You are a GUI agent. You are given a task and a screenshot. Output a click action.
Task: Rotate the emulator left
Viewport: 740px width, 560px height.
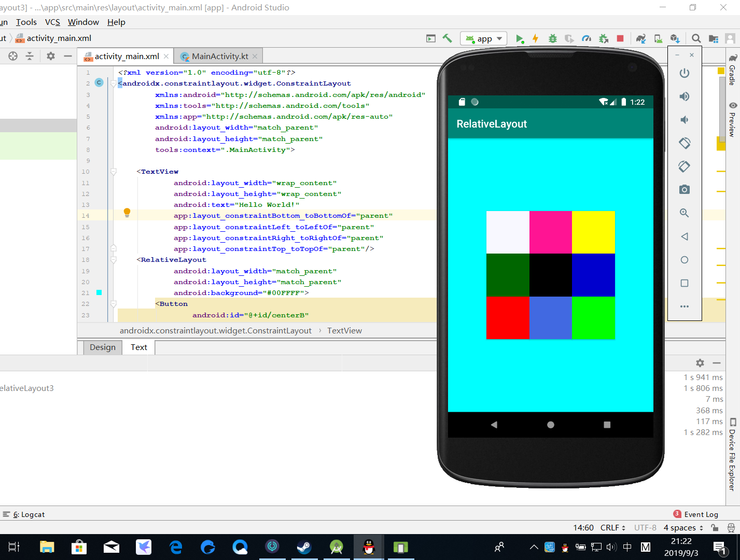(x=685, y=143)
